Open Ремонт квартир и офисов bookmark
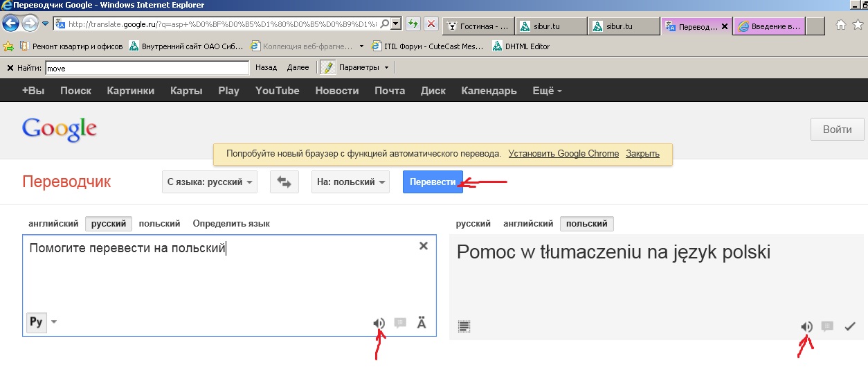868x388 pixels. click(71, 46)
